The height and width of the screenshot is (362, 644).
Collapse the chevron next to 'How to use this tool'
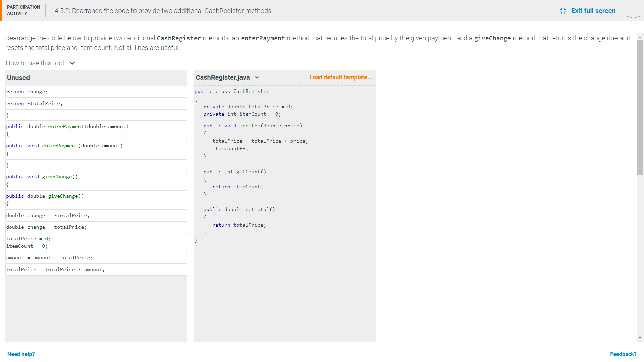point(72,63)
